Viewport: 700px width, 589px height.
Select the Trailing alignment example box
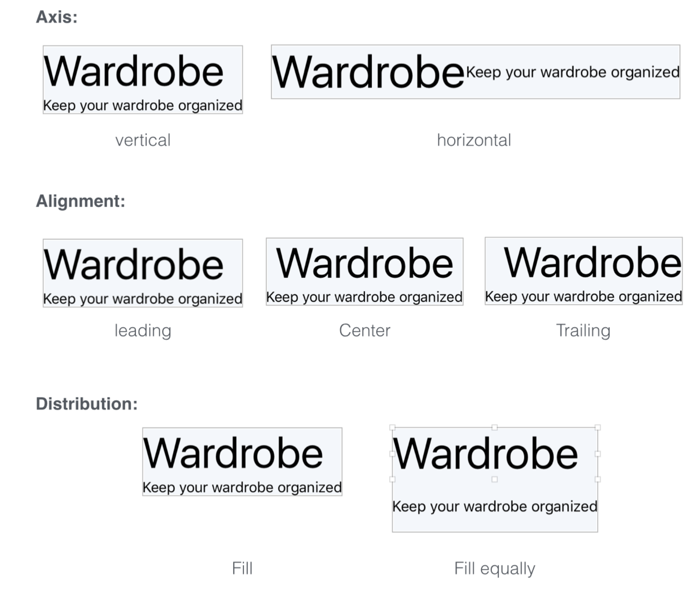click(x=584, y=271)
